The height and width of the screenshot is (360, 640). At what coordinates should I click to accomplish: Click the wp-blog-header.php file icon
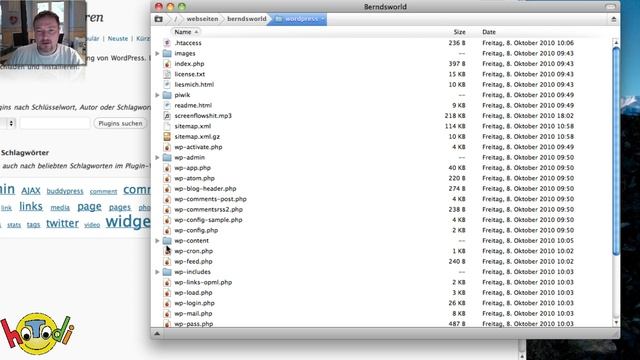pos(167,189)
